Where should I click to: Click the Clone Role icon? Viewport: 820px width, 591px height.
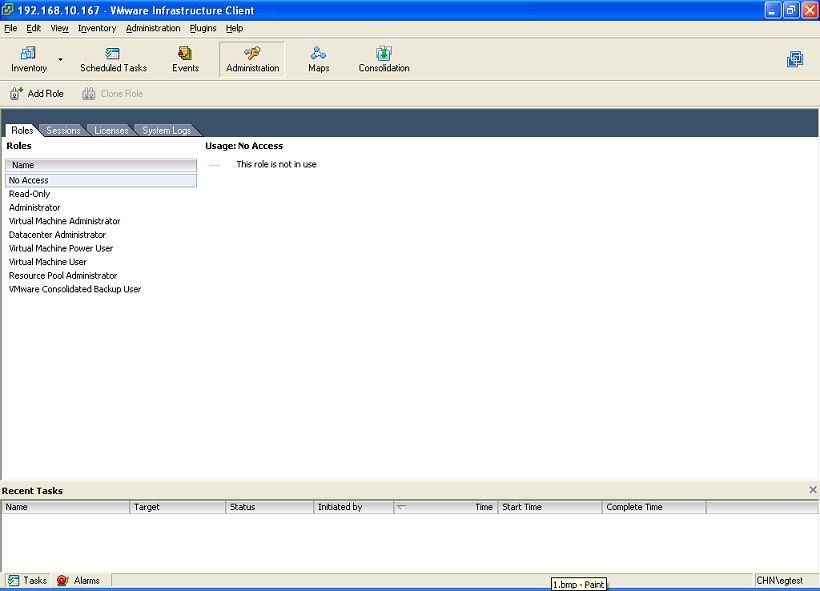[89, 94]
